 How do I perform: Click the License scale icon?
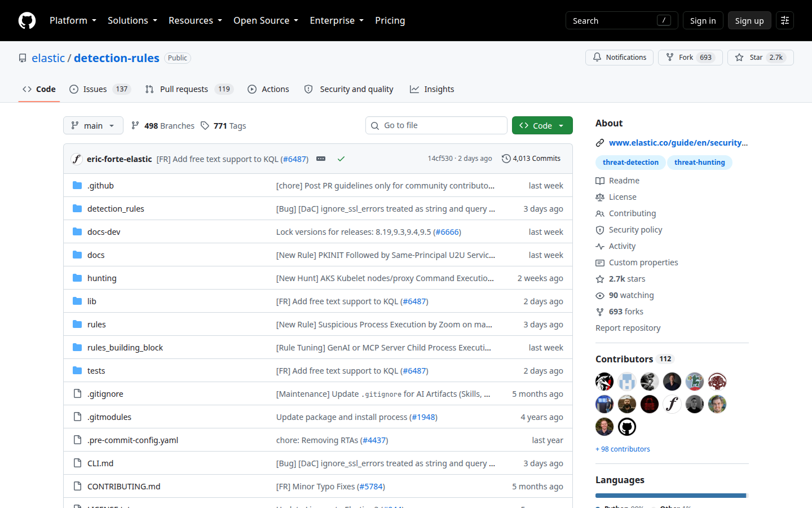pyautogui.click(x=600, y=197)
